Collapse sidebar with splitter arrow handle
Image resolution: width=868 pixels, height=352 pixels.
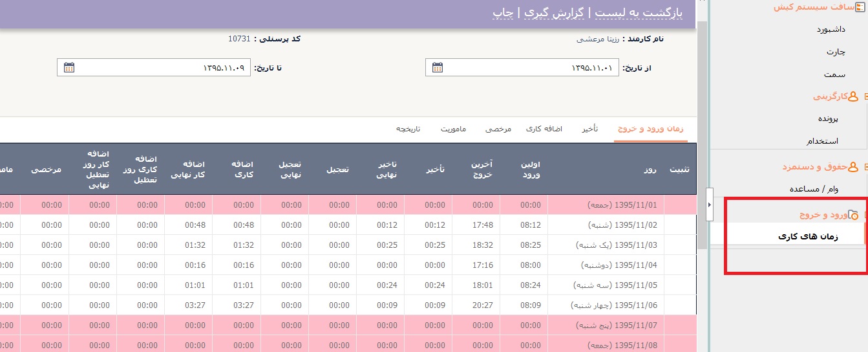point(710,204)
